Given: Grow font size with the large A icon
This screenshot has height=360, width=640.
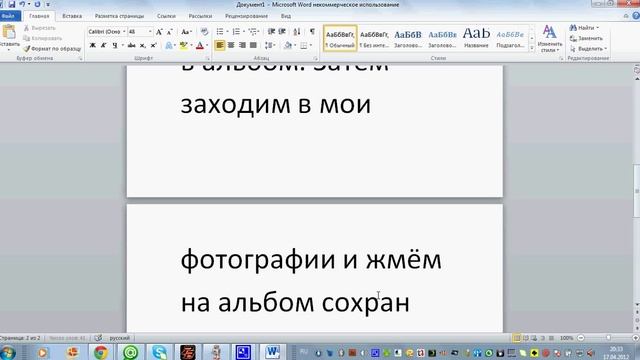Looking at the screenshot, I should 159,32.
